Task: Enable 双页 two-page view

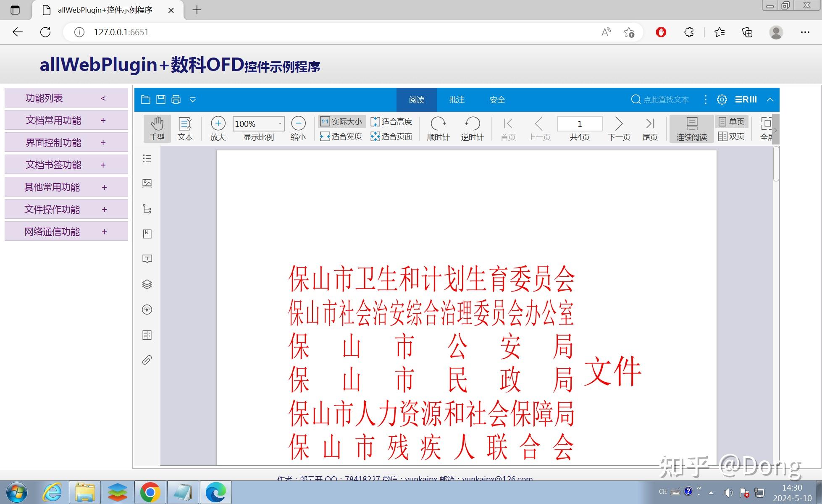Action: pyautogui.click(x=731, y=136)
